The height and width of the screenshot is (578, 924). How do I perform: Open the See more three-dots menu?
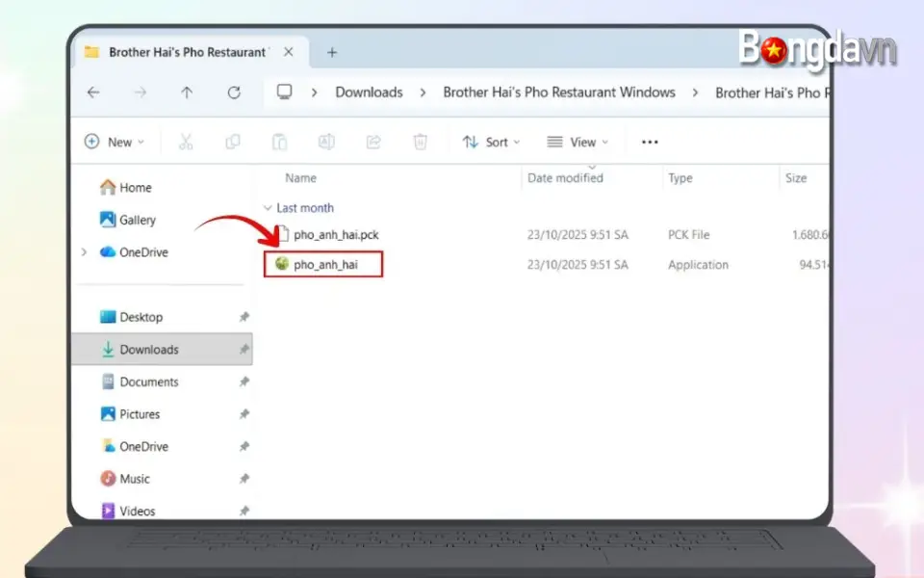650,142
